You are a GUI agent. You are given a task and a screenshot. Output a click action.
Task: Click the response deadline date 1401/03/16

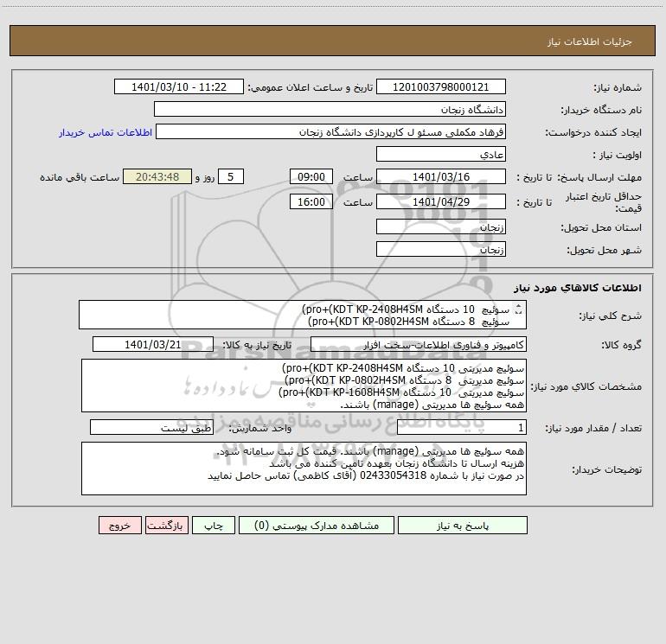[441, 176]
